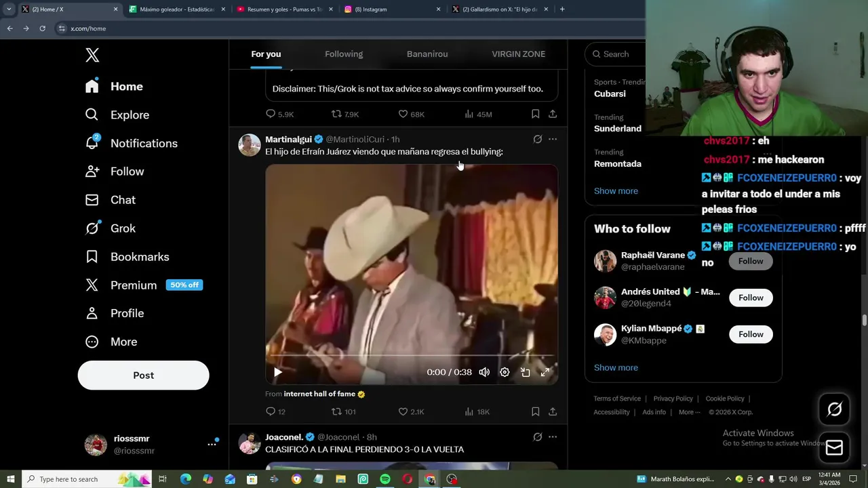Screen dimensions: 868x488
Task: Play the cowboy hat video
Action: (x=277, y=372)
